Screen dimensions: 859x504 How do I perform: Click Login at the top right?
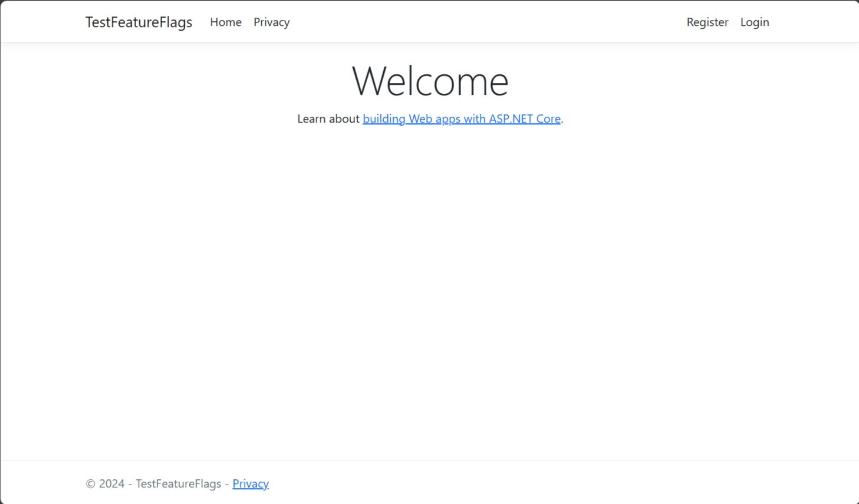pyautogui.click(x=755, y=22)
